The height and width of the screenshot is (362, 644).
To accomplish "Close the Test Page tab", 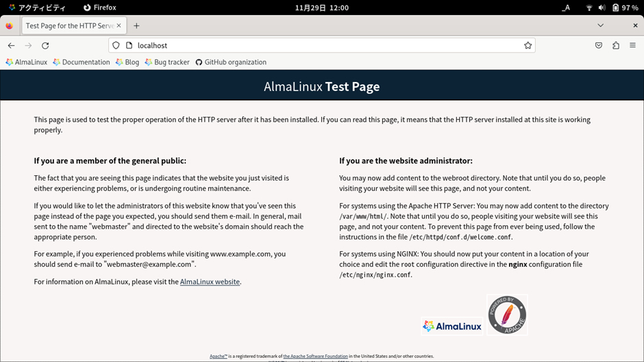I will (x=119, y=26).
